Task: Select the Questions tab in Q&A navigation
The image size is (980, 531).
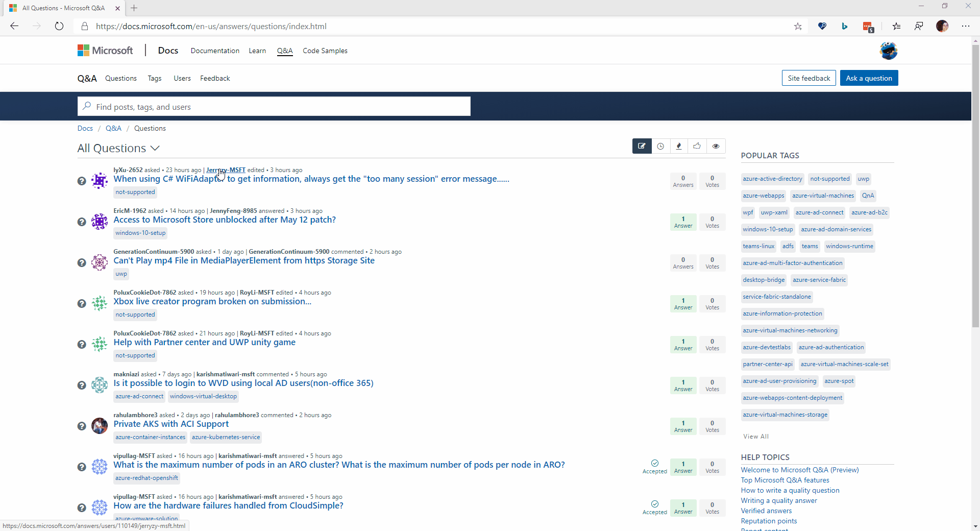Action: pyautogui.click(x=121, y=78)
